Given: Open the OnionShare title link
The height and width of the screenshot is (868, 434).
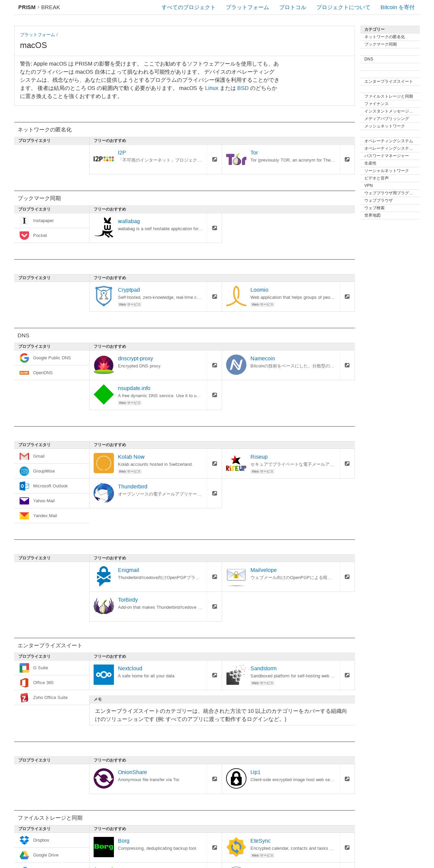Looking at the screenshot, I should 132,772.
